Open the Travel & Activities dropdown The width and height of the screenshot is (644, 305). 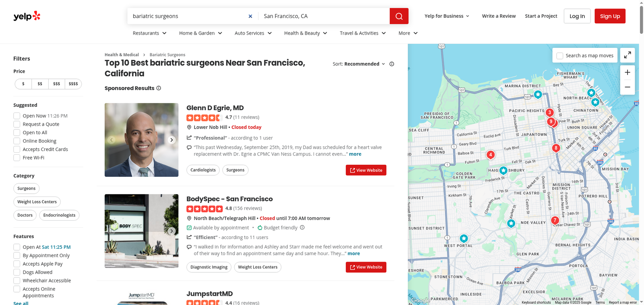click(363, 33)
